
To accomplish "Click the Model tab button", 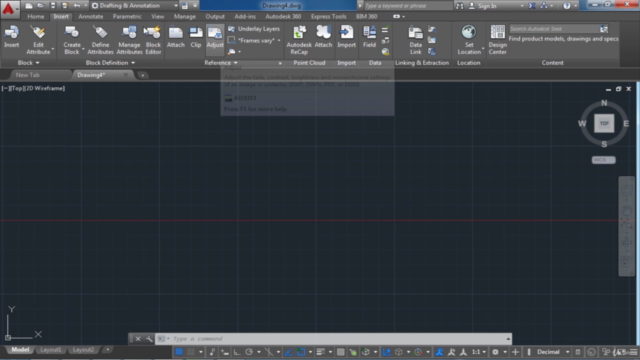I will pyautogui.click(x=20, y=350).
